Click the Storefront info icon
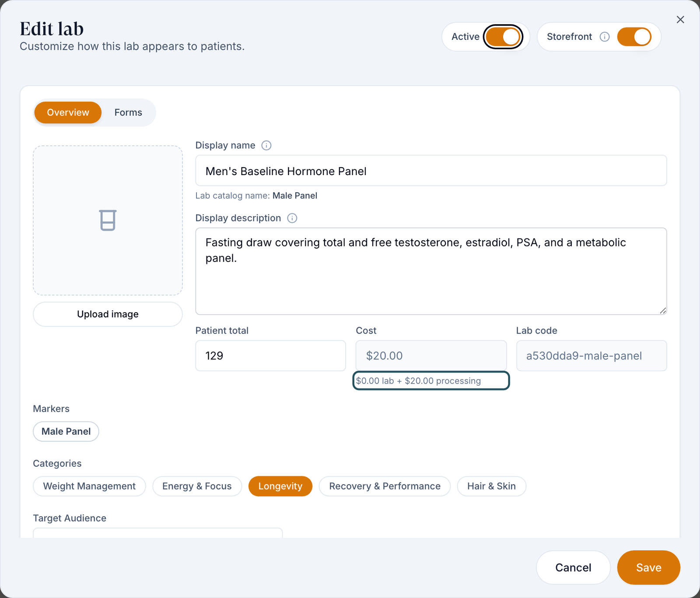Viewport: 700px width, 598px height. (605, 37)
